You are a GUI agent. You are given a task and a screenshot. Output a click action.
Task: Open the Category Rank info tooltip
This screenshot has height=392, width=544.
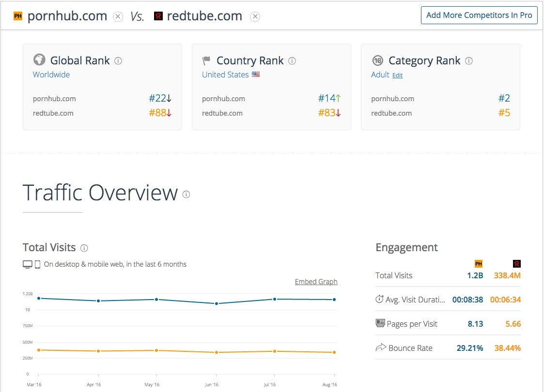click(x=469, y=61)
